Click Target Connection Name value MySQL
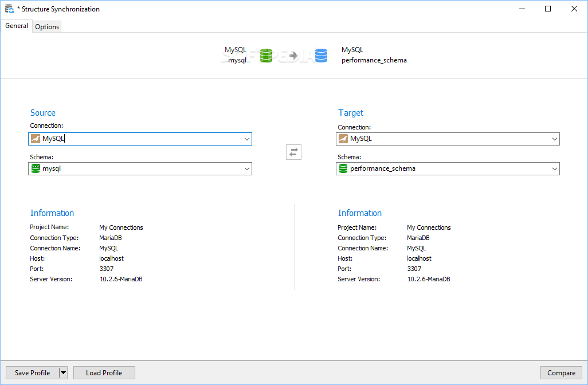The width and height of the screenshot is (588, 385). click(417, 248)
